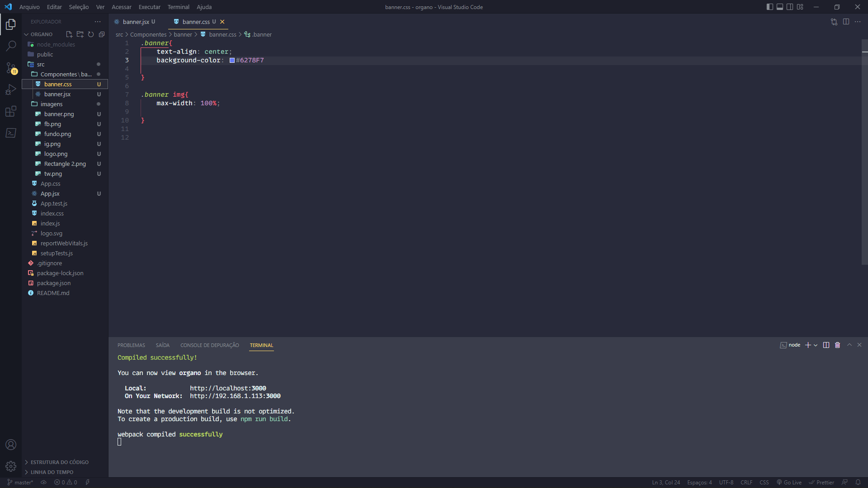Open changes compare icon in editor toolbar
868x488 pixels.
coord(834,22)
